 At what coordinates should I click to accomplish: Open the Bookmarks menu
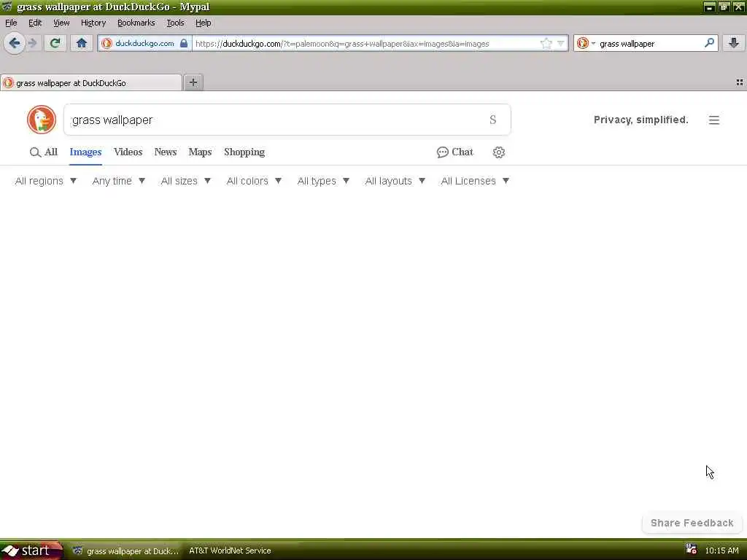pos(136,23)
